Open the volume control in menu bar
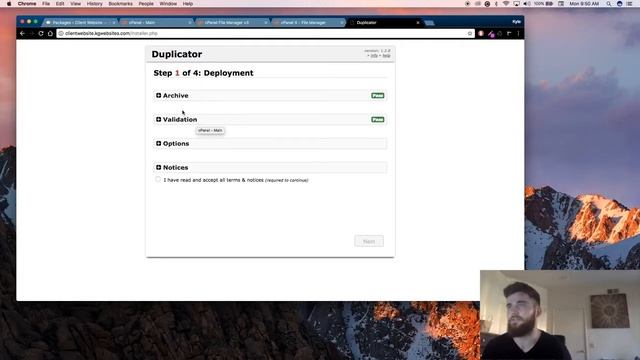Screen dimensions: 640x360 pyautogui.click(x=527, y=4)
